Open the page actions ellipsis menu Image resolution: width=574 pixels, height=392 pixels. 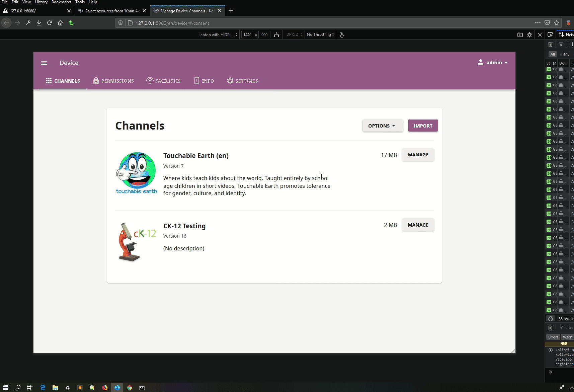[x=538, y=23]
